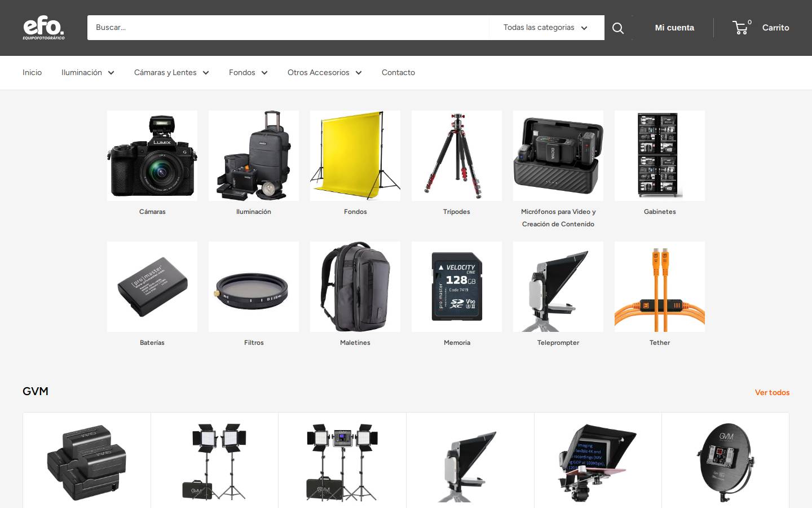The image size is (812, 508).
Task: Select the Iluminación lighting kit image
Action: click(x=254, y=156)
